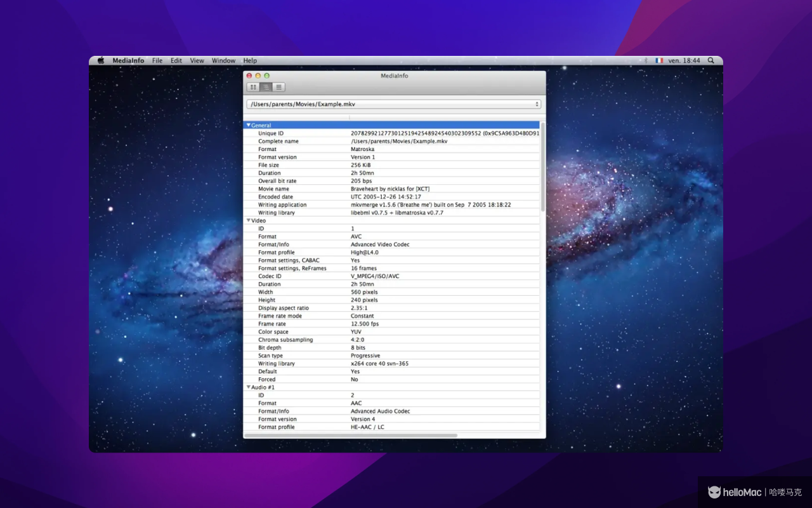This screenshot has width=812, height=508.
Task: Select the Format settings, CABAC row
Action: point(392,260)
